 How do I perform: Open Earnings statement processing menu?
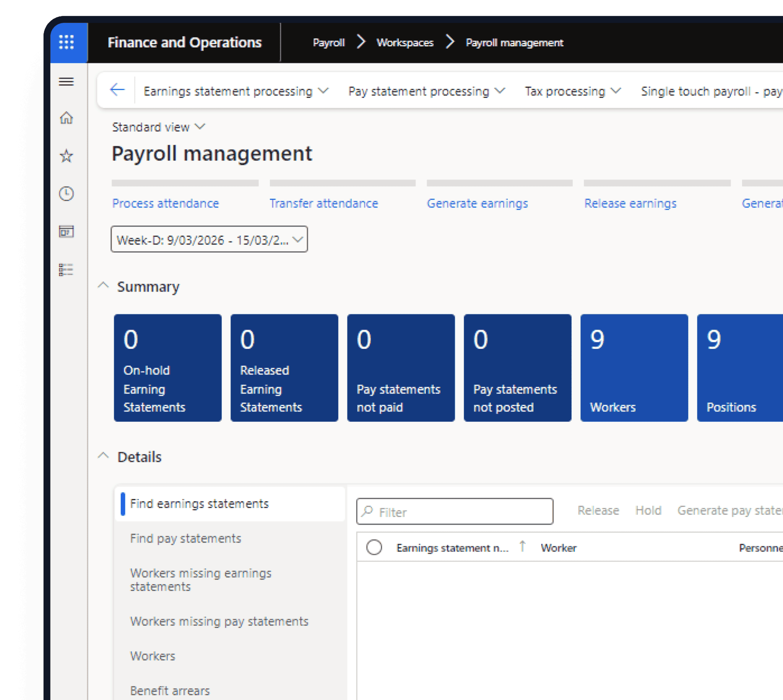[236, 91]
